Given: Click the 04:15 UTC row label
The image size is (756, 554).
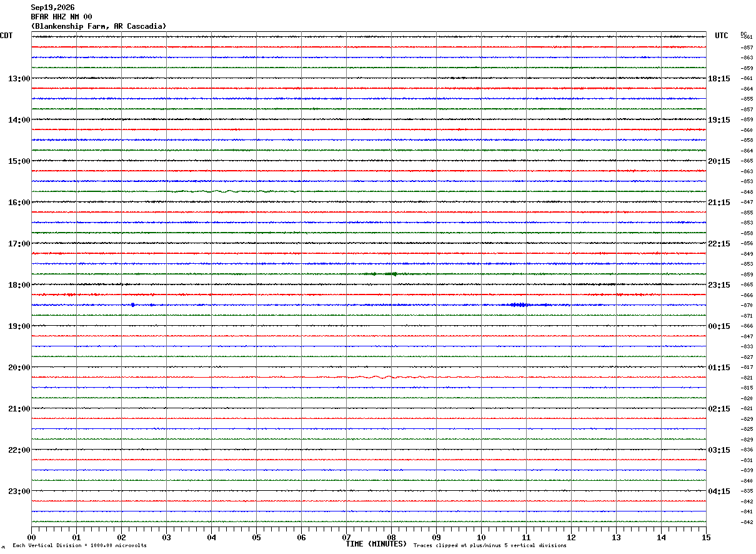Looking at the screenshot, I should [719, 491].
